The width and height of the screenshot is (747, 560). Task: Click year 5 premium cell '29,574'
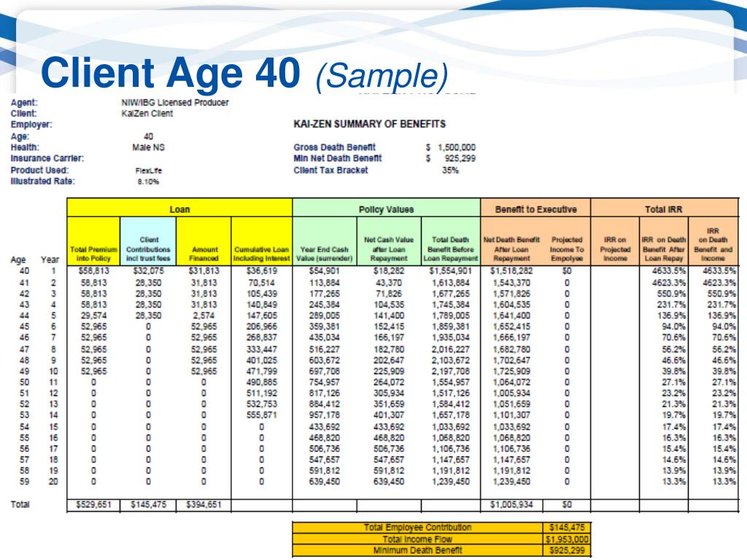[x=93, y=315]
